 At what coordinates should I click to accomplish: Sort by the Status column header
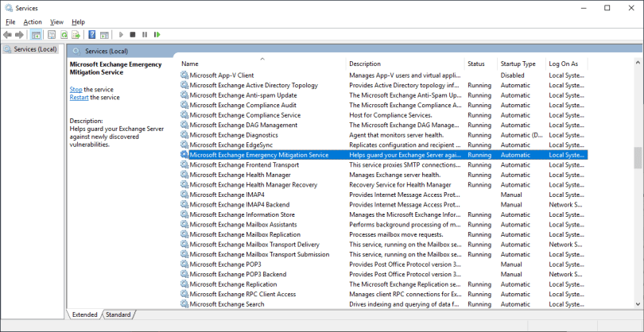(x=477, y=64)
